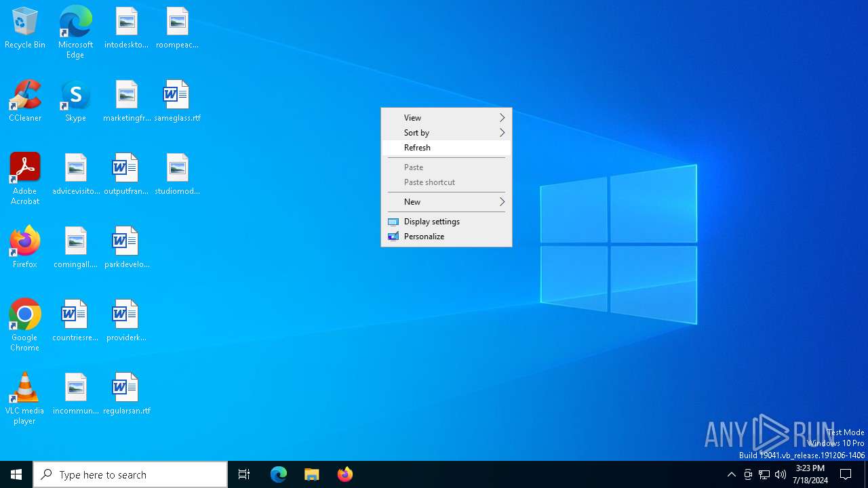Image resolution: width=868 pixels, height=488 pixels.
Task: Open the volume control tray icon
Action: coord(781,474)
